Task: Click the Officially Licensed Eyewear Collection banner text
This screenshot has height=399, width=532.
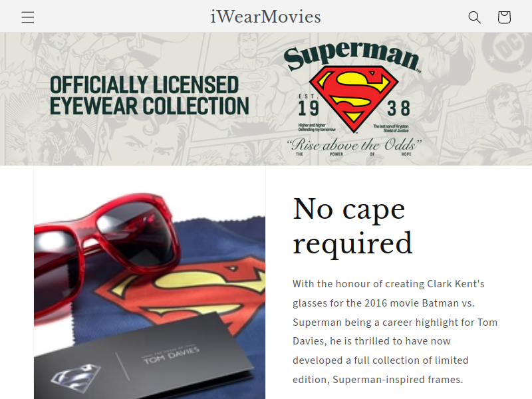Action: pos(149,95)
